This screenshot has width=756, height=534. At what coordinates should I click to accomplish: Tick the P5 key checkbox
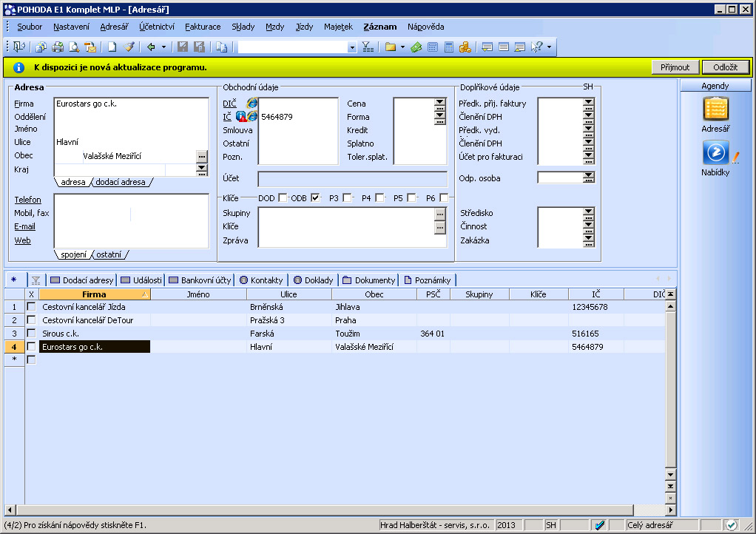(411, 197)
